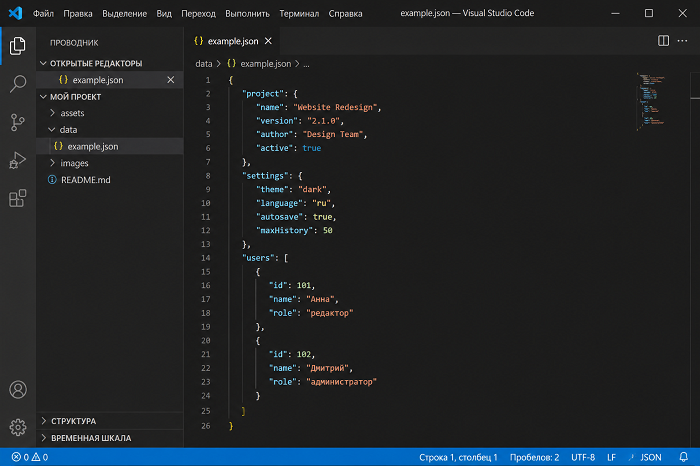Open the Справка menu

346,13
